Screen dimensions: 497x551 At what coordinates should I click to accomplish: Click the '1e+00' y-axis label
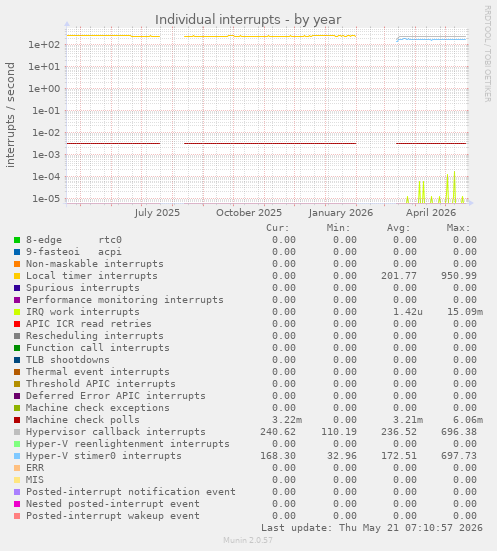pyautogui.click(x=44, y=89)
